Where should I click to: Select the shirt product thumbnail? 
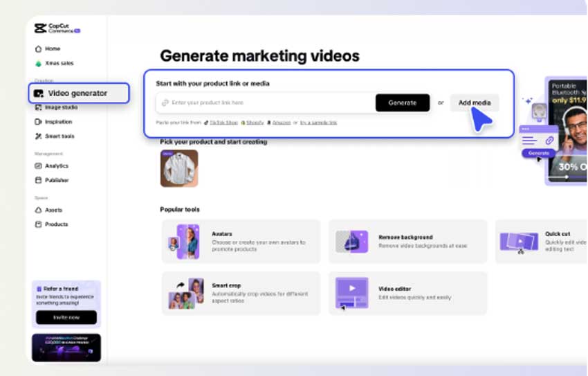tap(179, 168)
